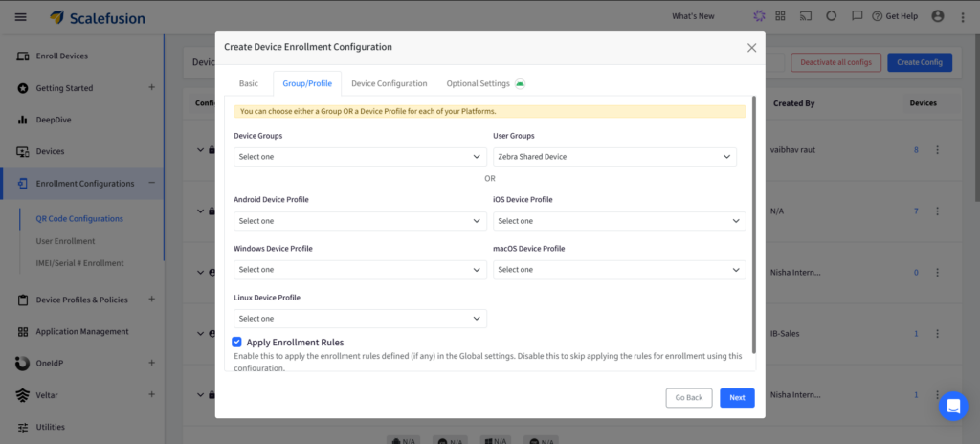Viewport: 980px width, 444px height.
Task: Click the Android icon beside Optional Settings
Action: [520, 84]
